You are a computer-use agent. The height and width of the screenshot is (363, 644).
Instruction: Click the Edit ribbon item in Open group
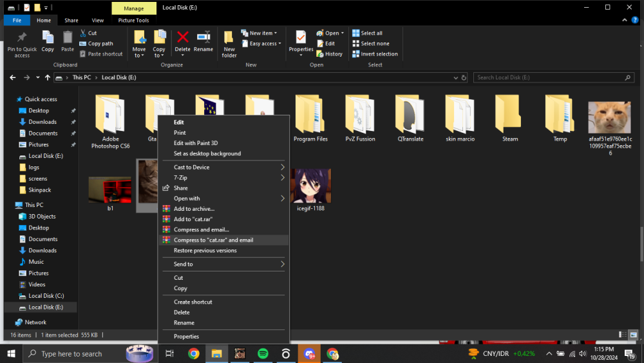[326, 44]
